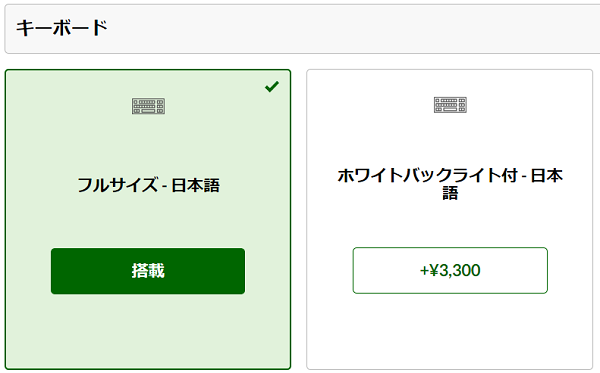600x373 pixels.
Task: Click the green checkmark on selected card
Action: pyautogui.click(x=272, y=86)
